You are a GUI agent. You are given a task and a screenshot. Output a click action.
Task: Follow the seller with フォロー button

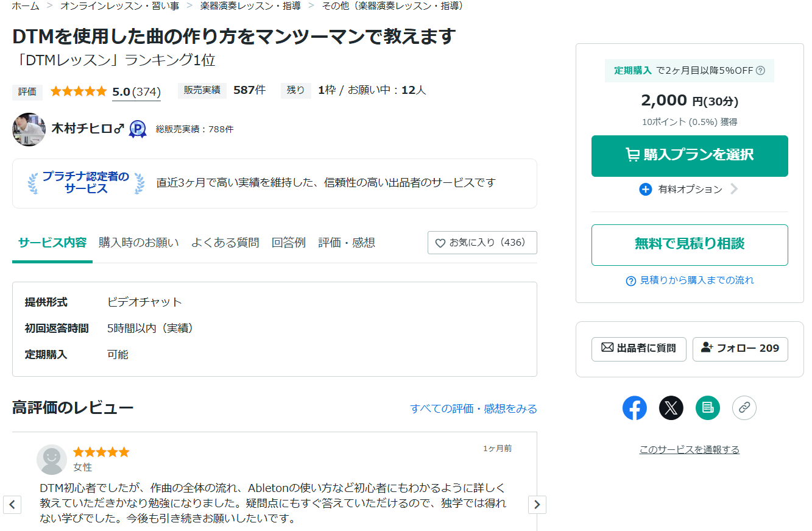[740, 349]
